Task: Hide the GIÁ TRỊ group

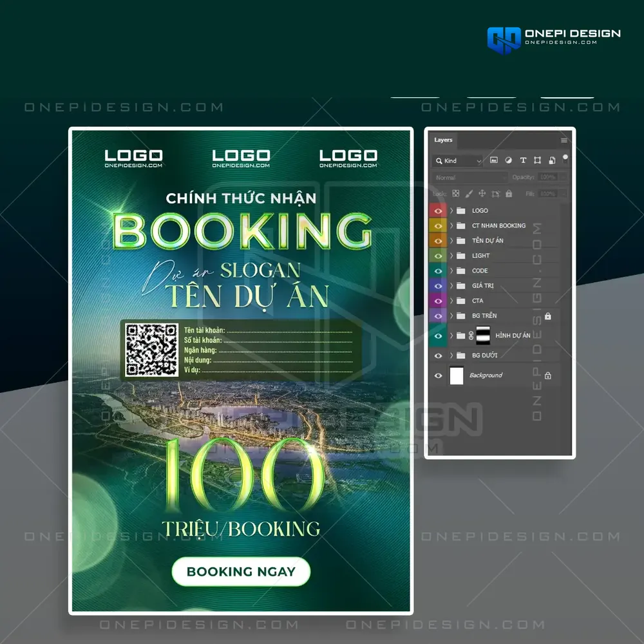Action: click(x=438, y=286)
